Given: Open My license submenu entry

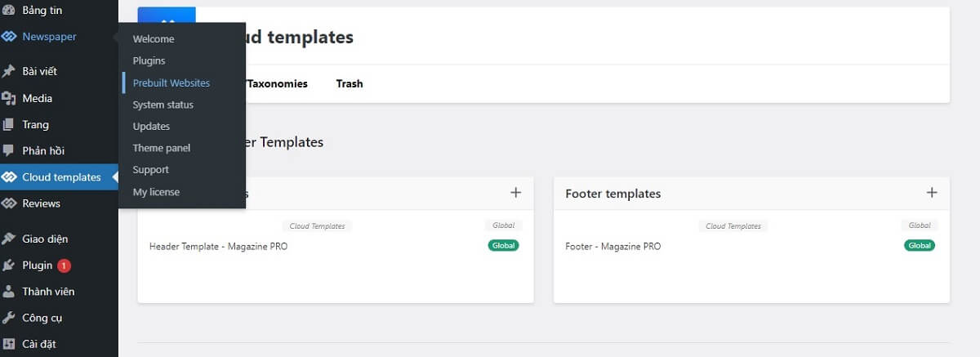Looking at the screenshot, I should pos(156,192).
